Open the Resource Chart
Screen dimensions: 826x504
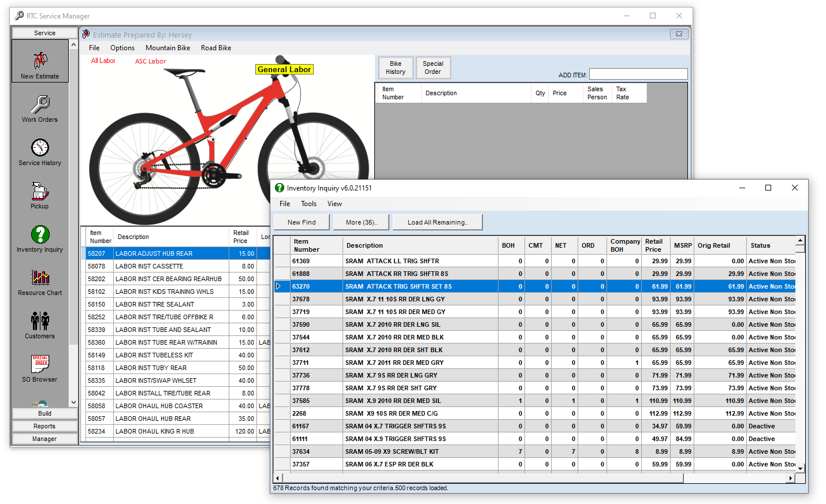coord(40,282)
